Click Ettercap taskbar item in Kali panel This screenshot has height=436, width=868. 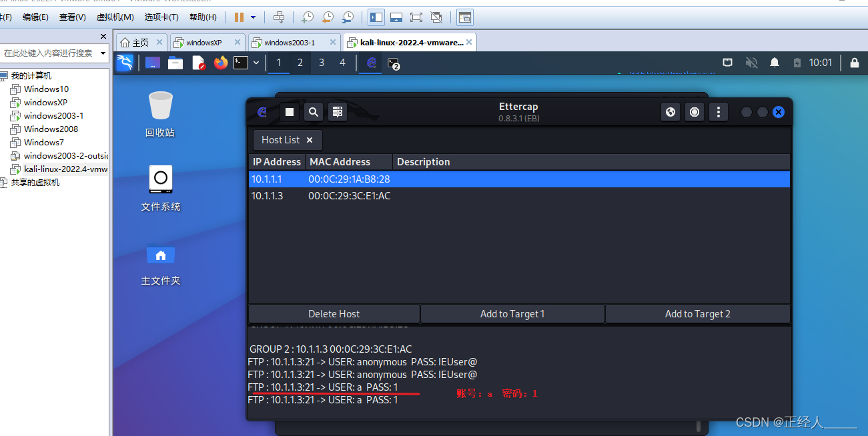coord(372,63)
